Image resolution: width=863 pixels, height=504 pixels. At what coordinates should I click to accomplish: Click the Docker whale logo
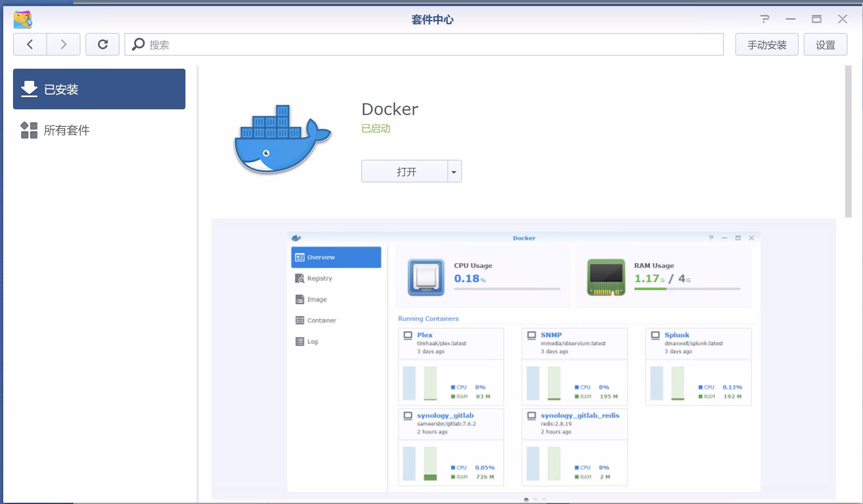tap(283, 139)
